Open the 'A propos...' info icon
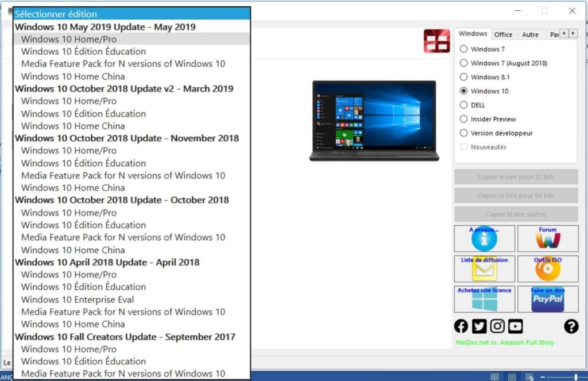 (x=484, y=238)
